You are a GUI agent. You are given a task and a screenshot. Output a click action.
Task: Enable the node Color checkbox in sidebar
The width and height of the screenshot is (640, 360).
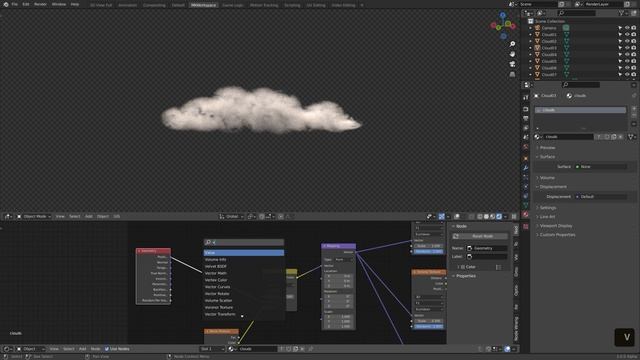[463, 267]
